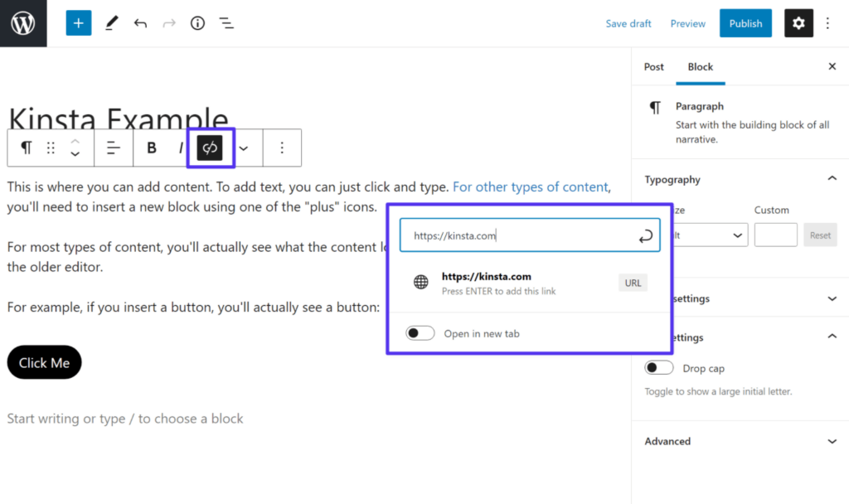Click the Undo arrow icon

pyautogui.click(x=140, y=22)
